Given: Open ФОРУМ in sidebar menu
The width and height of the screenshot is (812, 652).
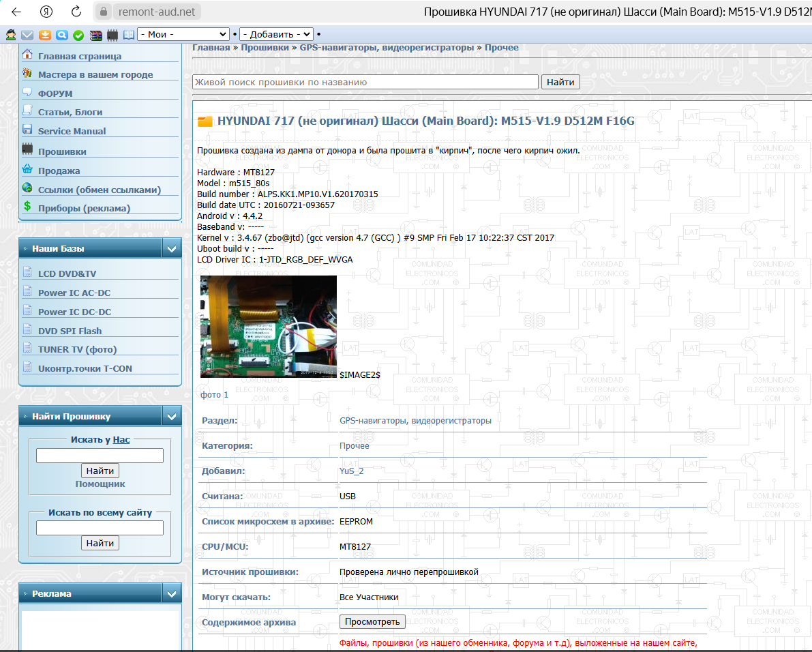Looking at the screenshot, I should pos(55,93).
